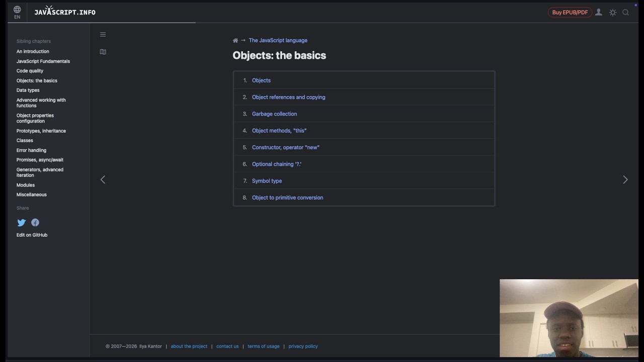644x362 pixels.
Task: Select Prototypes, inheritance in sidebar
Action: 41,131
